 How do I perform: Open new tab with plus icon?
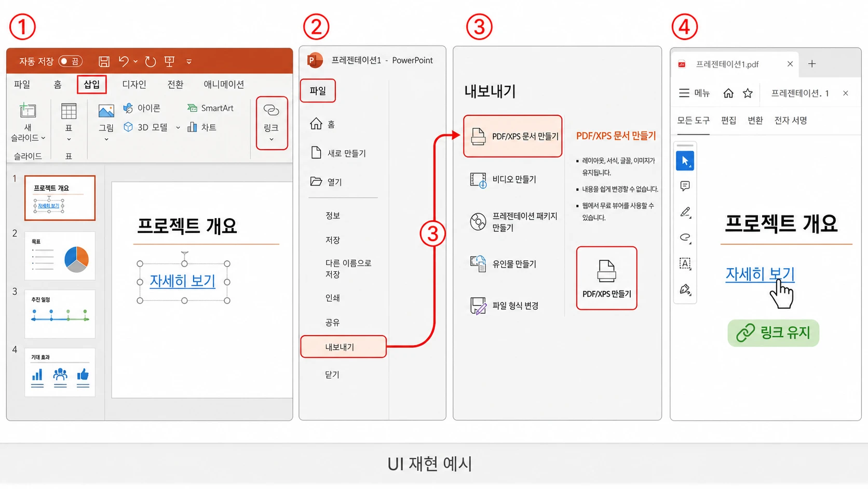coord(812,63)
